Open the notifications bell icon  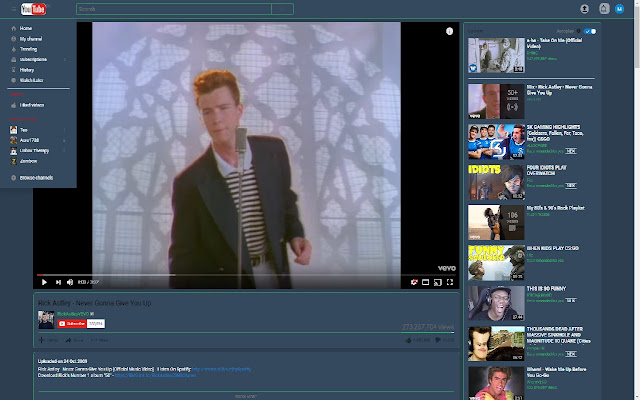pyautogui.click(x=604, y=9)
